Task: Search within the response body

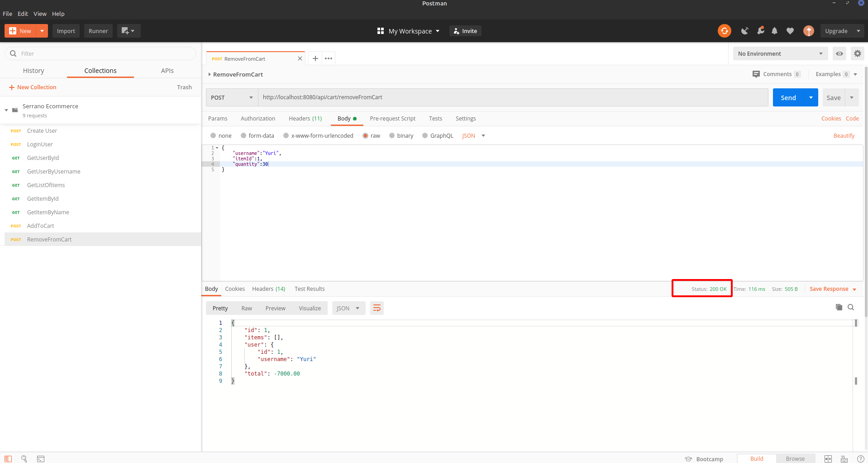Action: pyautogui.click(x=851, y=307)
